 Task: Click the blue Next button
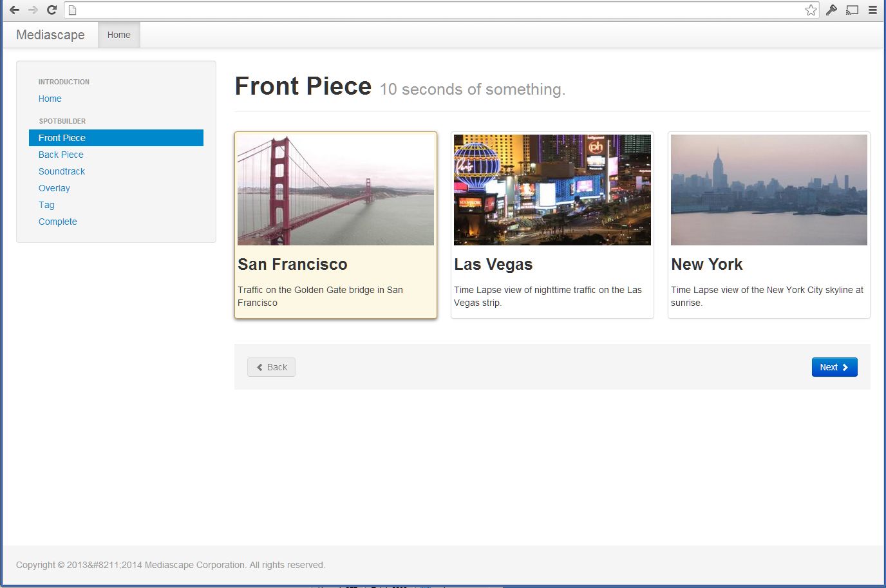click(834, 367)
